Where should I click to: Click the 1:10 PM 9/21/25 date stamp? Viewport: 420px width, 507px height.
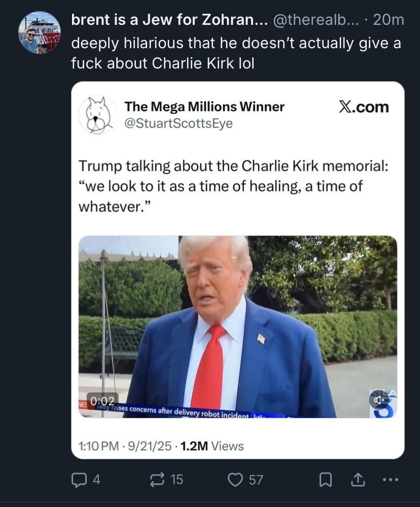pyautogui.click(x=125, y=446)
